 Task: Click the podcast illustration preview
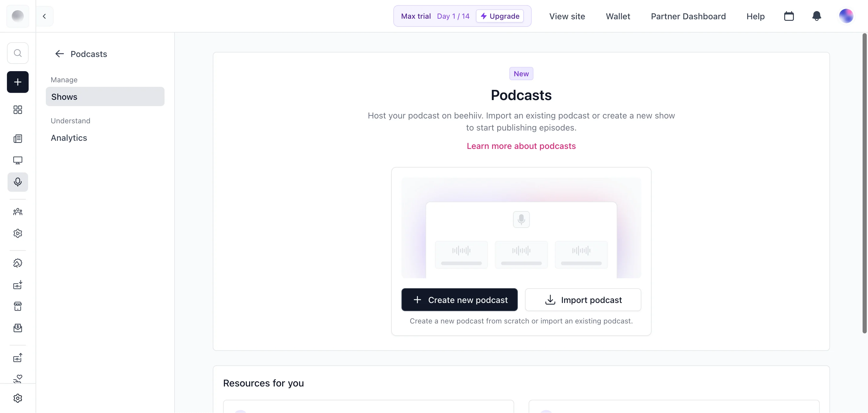click(x=521, y=228)
